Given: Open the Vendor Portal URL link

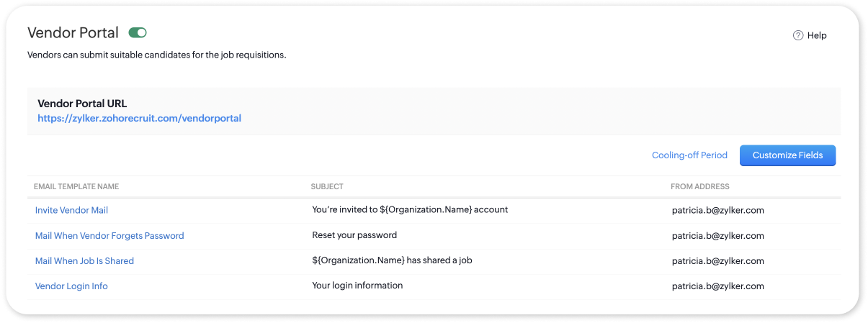Looking at the screenshot, I should tap(139, 118).
